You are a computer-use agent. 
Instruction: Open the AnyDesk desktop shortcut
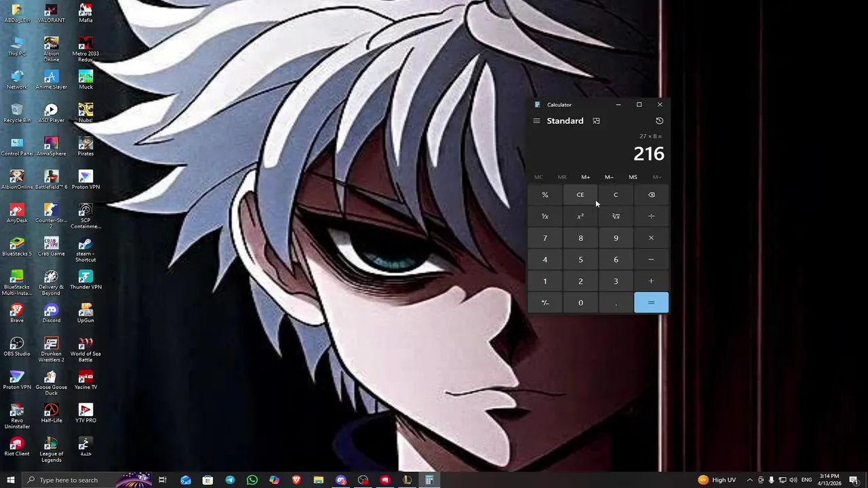pyautogui.click(x=17, y=213)
